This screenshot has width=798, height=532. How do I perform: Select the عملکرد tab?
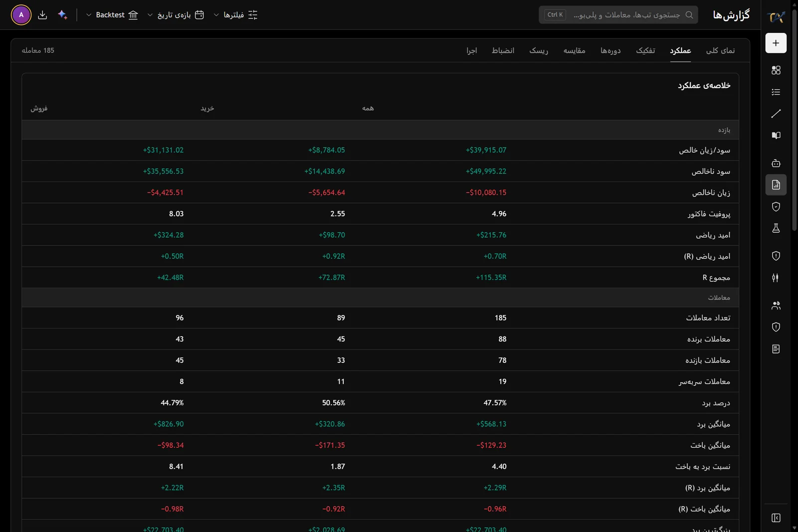coord(680,50)
